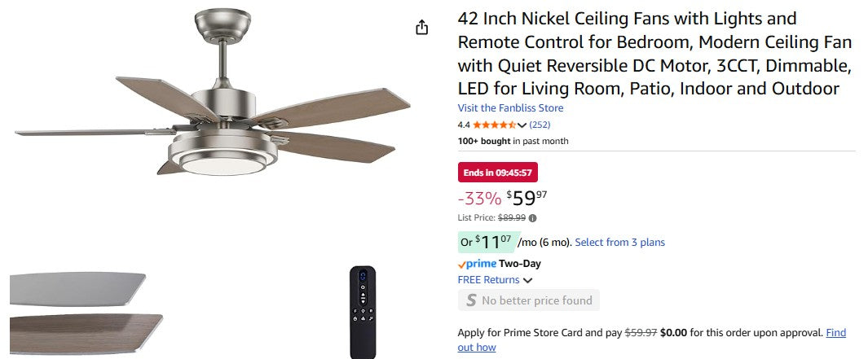Viewport: 868px width, 359px height.
Task: Open the 252 customer reviews link
Action: coord(540,125)
